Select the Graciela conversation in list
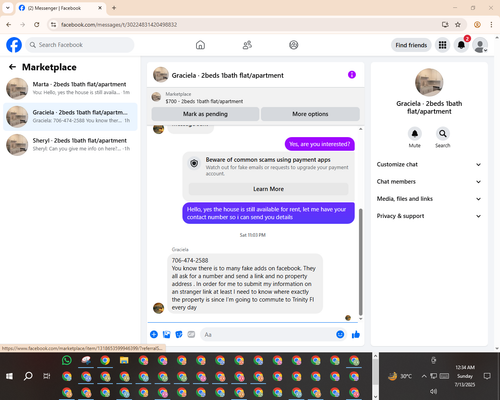Viewport: 500px width, 400px height. pos(70,117)
